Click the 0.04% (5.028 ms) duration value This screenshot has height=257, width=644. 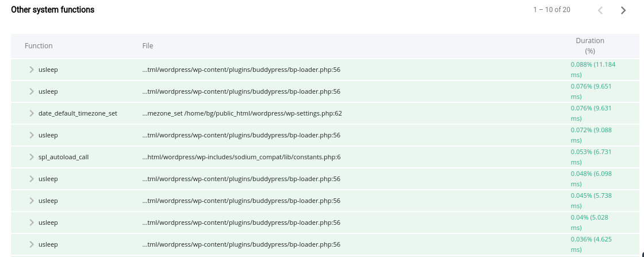pos(589,223)
